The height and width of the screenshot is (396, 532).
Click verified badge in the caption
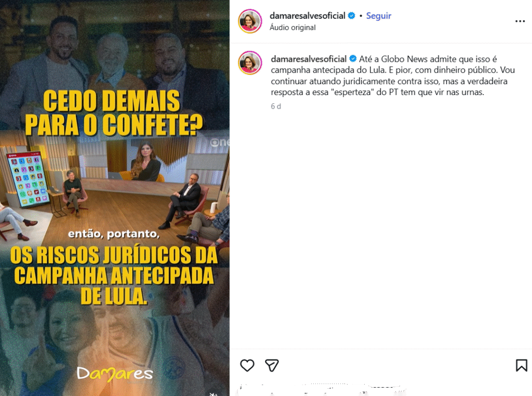pyautogui.click(x=353, y=59)
